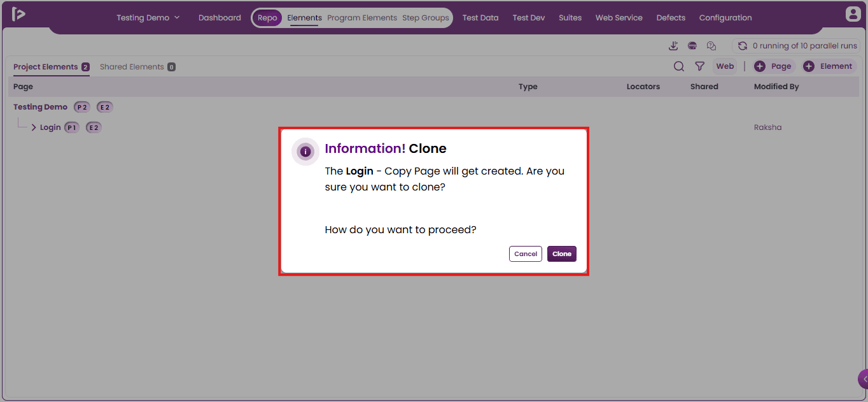Open the help chat bubble icon

pyautogui.click(x=711, y=46)
